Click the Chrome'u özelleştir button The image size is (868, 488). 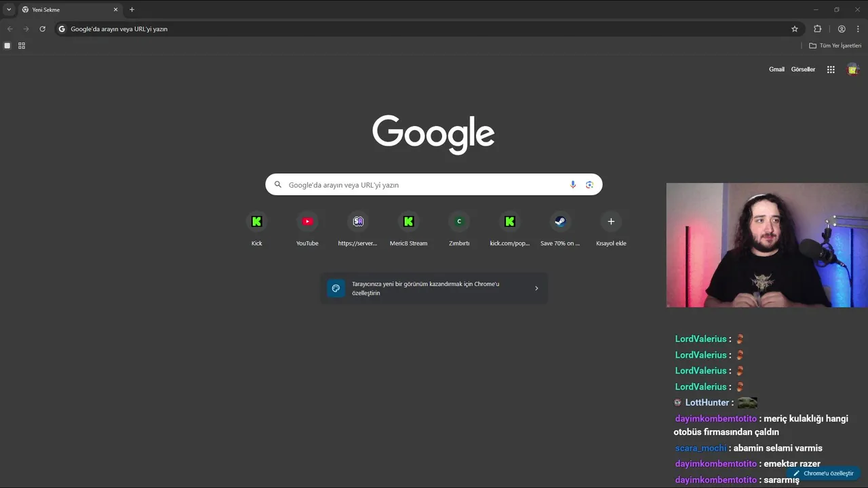[x=823, y=473]
